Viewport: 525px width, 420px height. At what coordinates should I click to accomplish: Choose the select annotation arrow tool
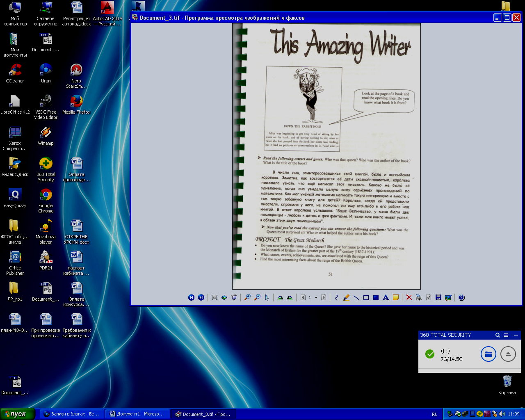pos(267,297)
